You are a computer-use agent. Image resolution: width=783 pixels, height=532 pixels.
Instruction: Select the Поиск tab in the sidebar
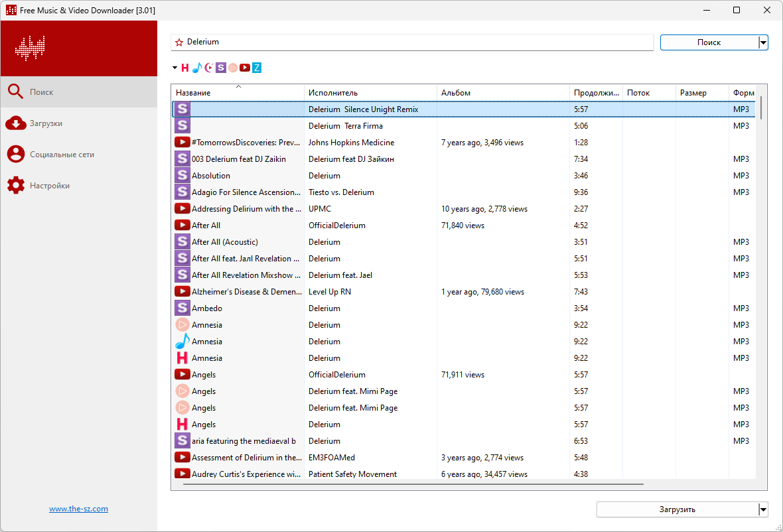tap(79, 92)
